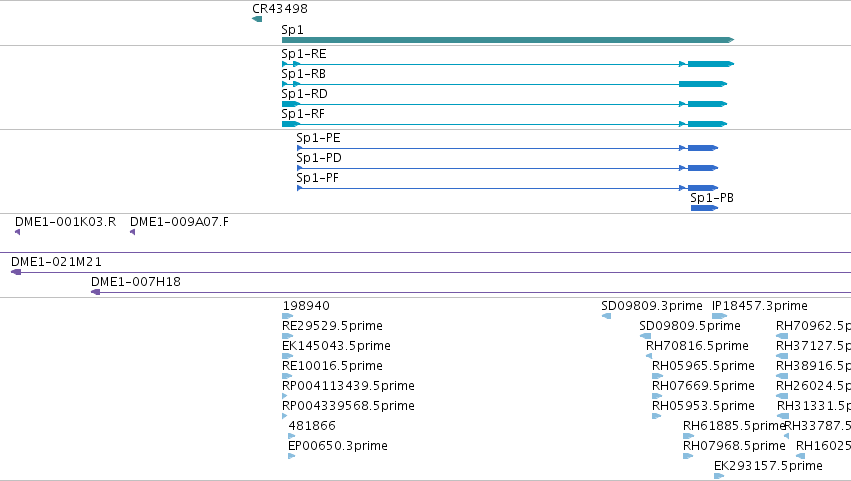Image resolution: width=851 pixels, height=481 pixels.
Task: Select the RE29529.5prime EST label
Action: (332, 326)
